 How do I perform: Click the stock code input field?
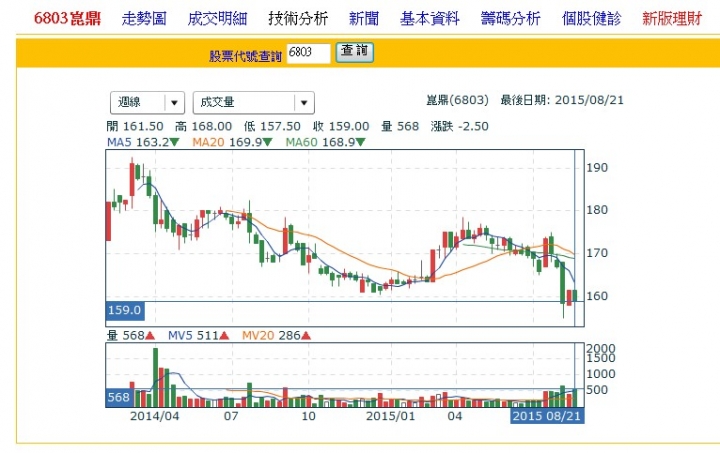point(309,53)
